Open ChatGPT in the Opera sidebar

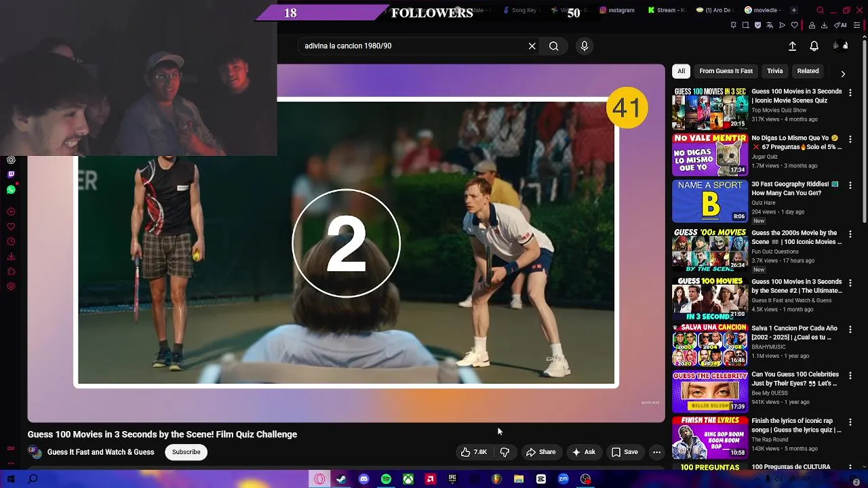tap(11, 161)
